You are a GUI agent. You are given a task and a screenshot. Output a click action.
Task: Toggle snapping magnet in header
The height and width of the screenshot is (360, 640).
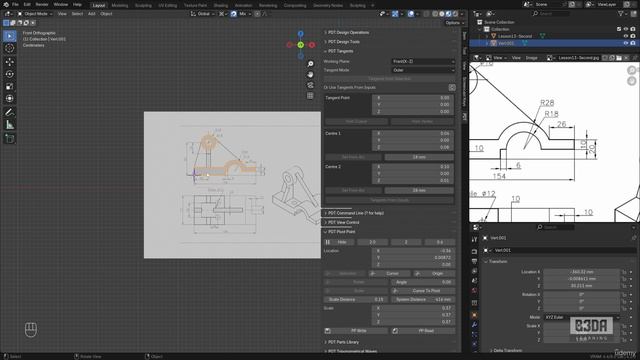233,13
